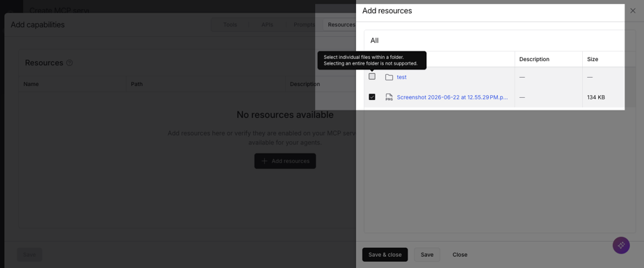Click the No resources available heading

click(x=285, y=115)
